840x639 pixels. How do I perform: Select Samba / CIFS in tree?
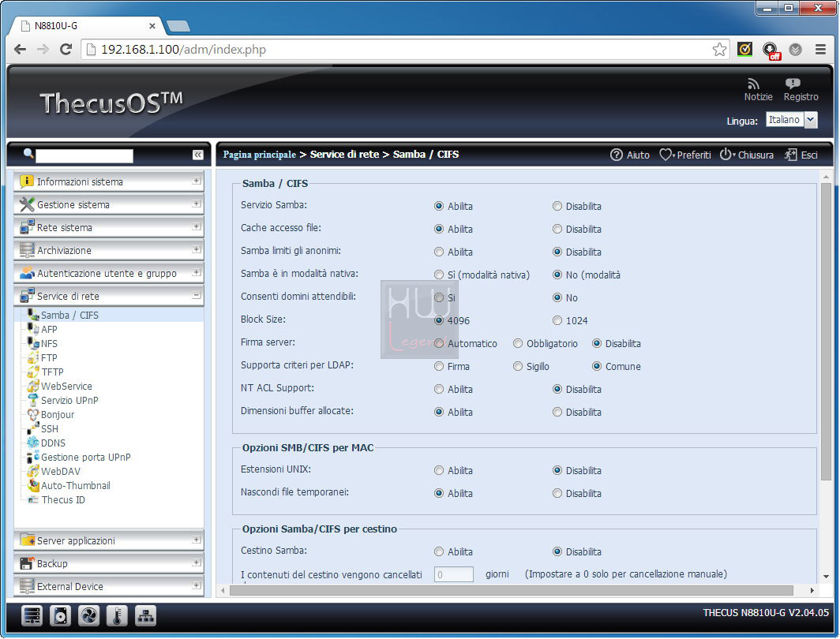[69, 316]
